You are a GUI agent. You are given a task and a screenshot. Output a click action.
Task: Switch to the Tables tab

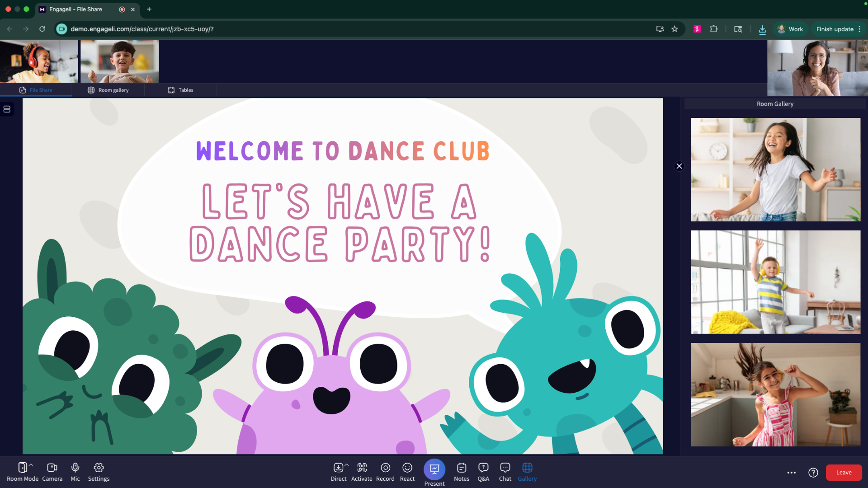point(180,90)
